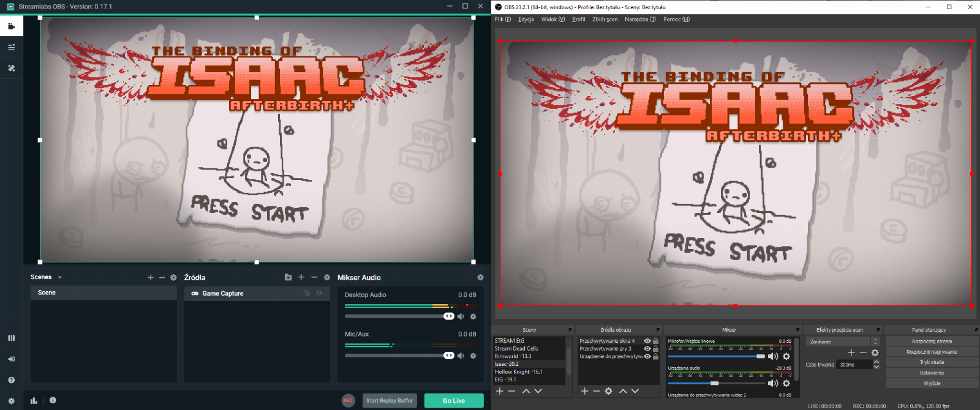Open Streamlabs settings gear at sidebar bottom
Screen dimensions: 980x410
pyautogui.click(x=11, y=401)
